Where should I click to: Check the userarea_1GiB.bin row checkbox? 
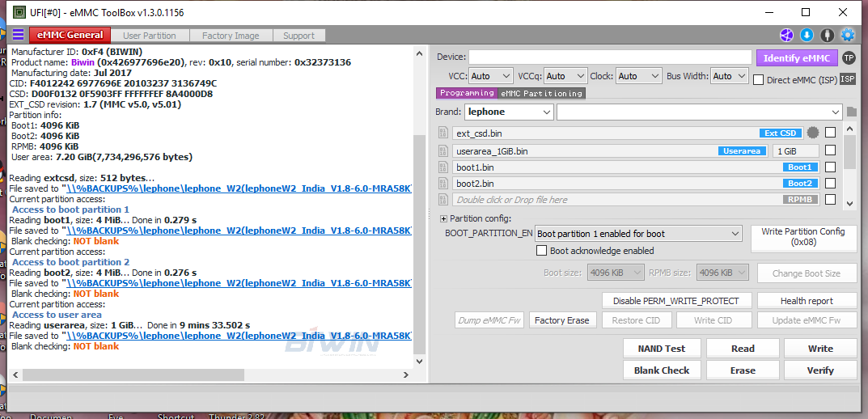tap(830, 150)
